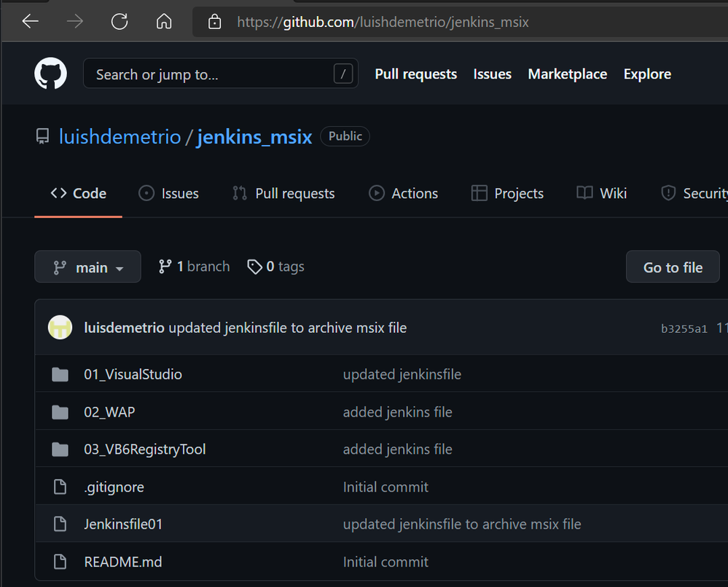Click the GitHub Octocat logo

(50, 74)
